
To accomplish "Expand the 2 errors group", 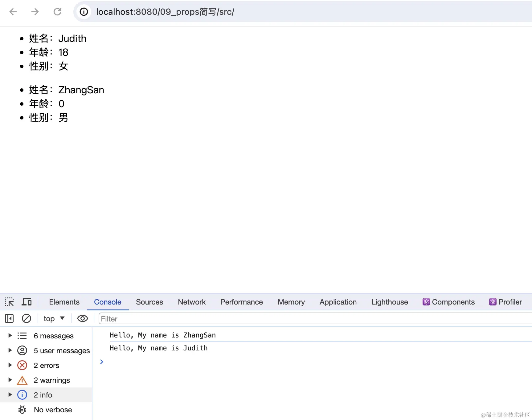I will click(10, 365).
